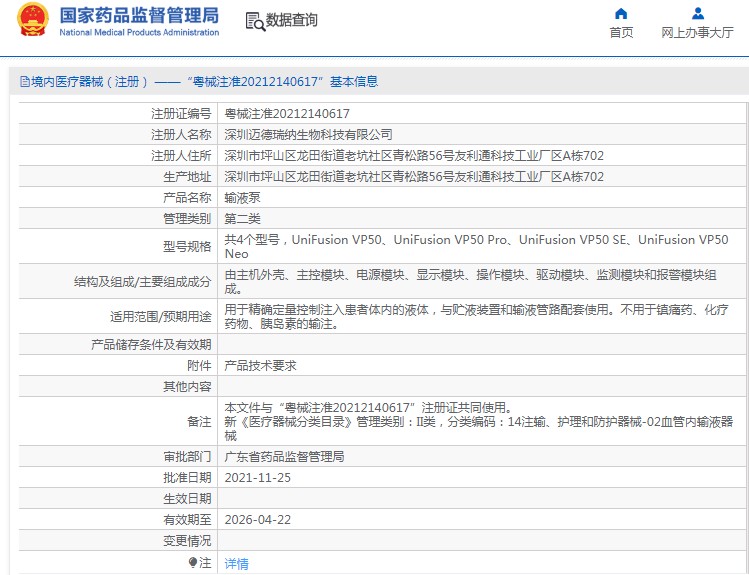Viewport: 749px width, 575px height.
Task: Click the 首页 home icon
Action: 621,13
